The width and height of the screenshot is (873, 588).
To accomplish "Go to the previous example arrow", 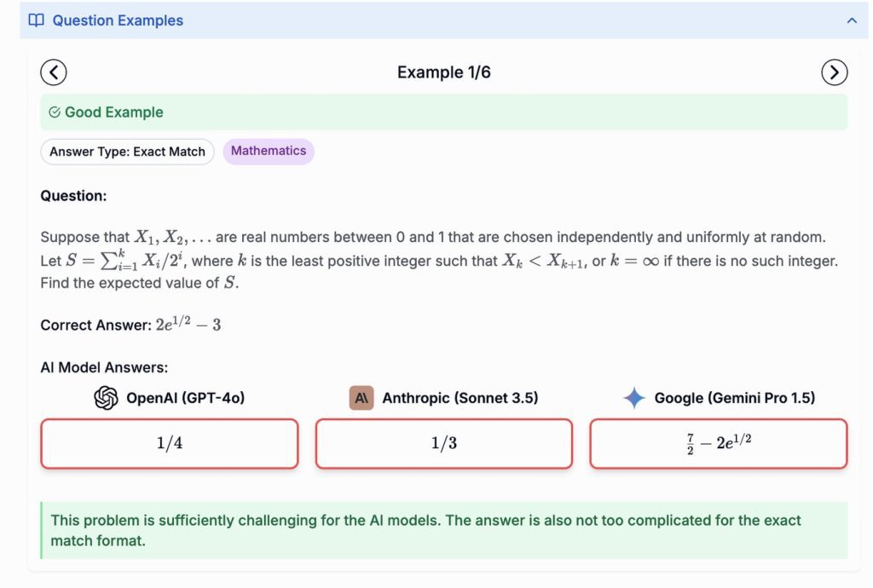I will 54,72.
